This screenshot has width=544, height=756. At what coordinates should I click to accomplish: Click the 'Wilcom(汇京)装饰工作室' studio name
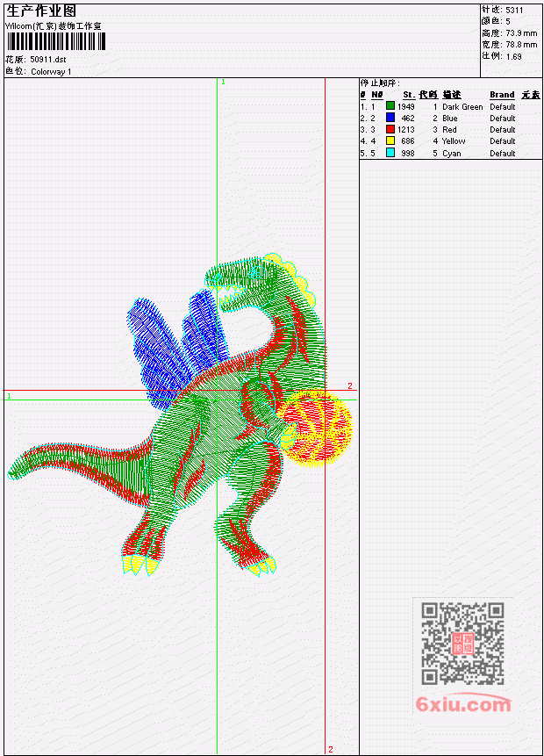tap(54, 26)
